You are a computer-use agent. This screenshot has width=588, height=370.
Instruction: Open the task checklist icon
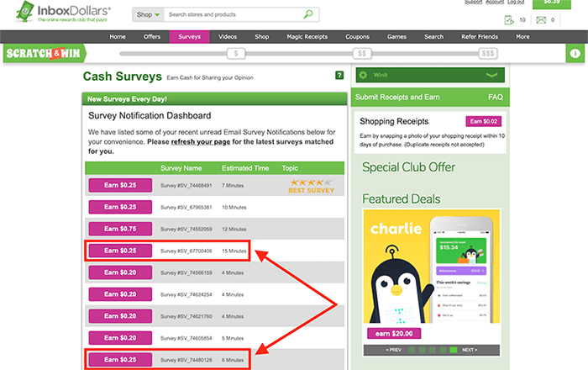point(510,21)
